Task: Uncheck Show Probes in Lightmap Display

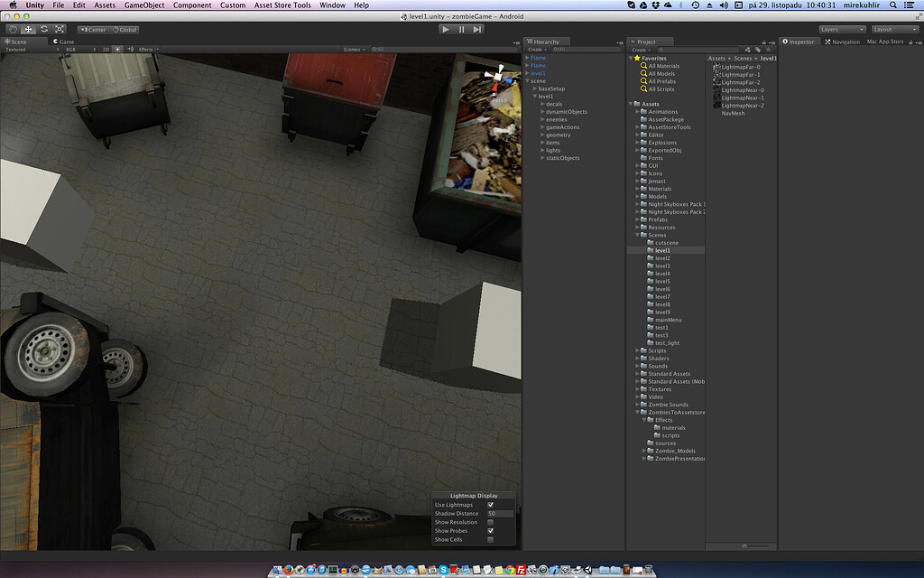Action: (x=491, y=531)
